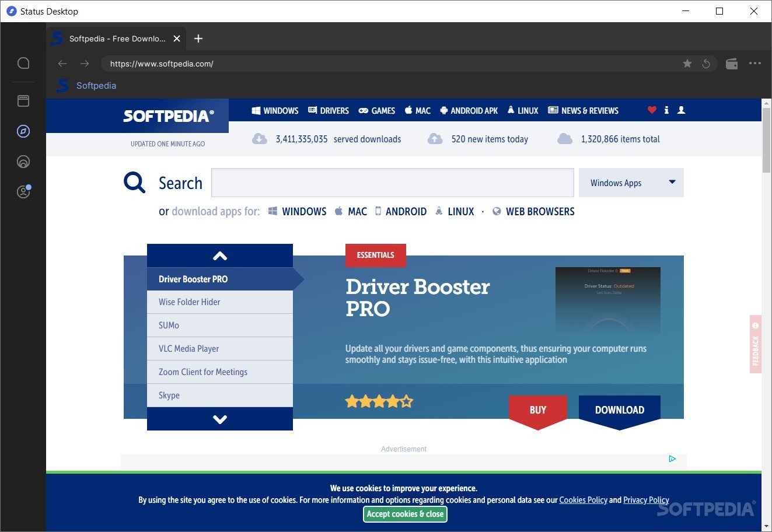The image size is (772, 532).
Task: Open the three-dot browser options menu
Action: [755, 63]
